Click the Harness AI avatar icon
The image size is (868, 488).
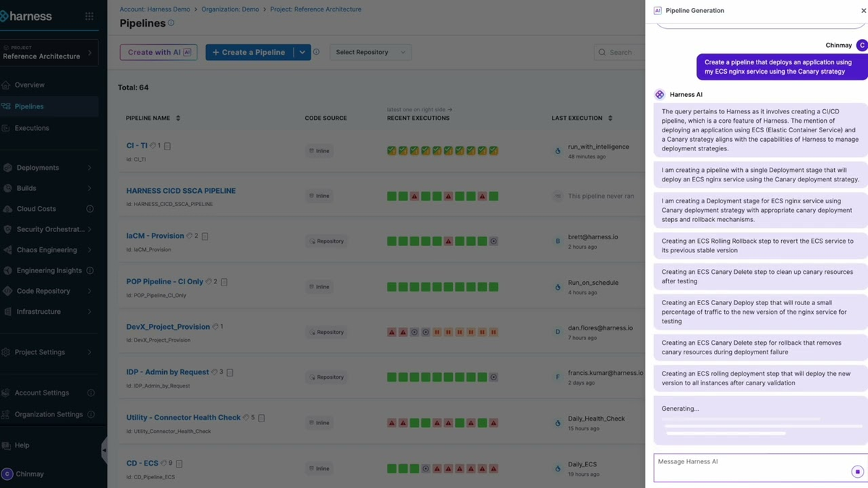660,95
